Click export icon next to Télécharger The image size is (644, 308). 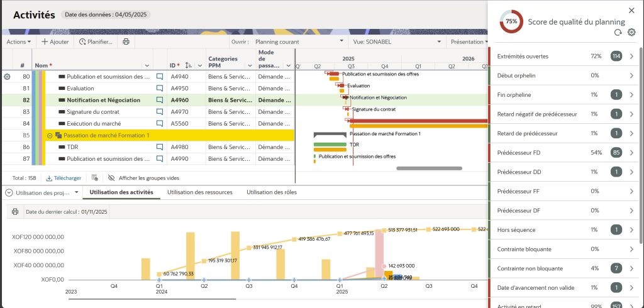pyautogui.click(x=94, y=178)
